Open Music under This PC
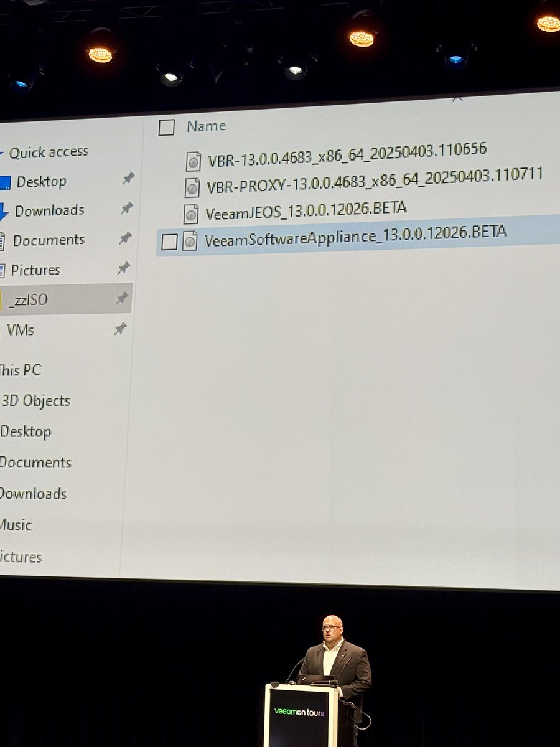Viewport: 560px width, 747px height. point(16,525)
